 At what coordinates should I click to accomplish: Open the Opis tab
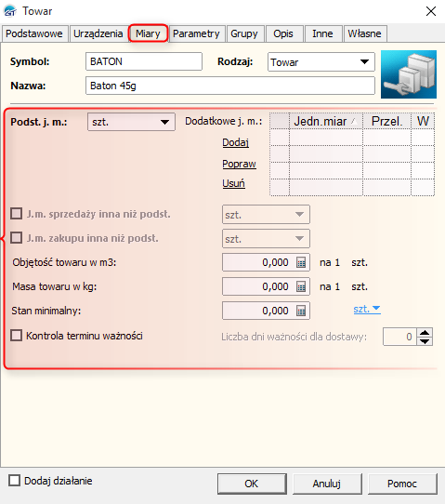pyautogui.click(x=283, y=33)
